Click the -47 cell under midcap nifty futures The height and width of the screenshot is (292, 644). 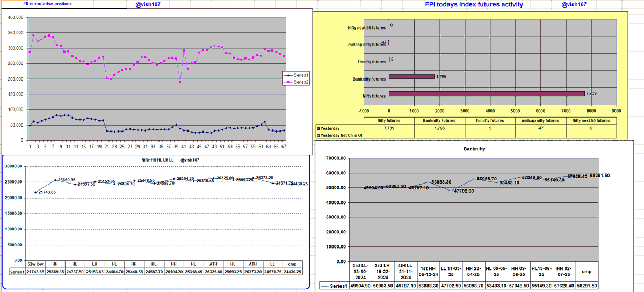(x=540, y=128)
